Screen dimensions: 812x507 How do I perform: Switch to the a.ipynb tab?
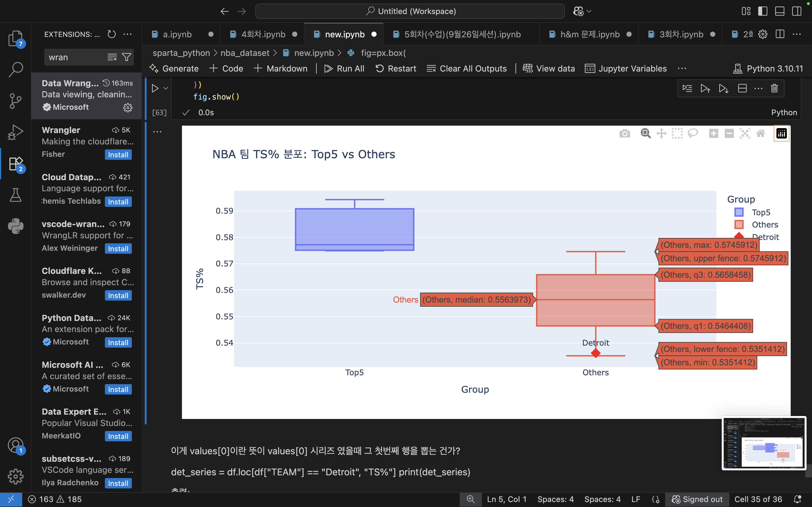pyautogui.click(x=177, y=34)
